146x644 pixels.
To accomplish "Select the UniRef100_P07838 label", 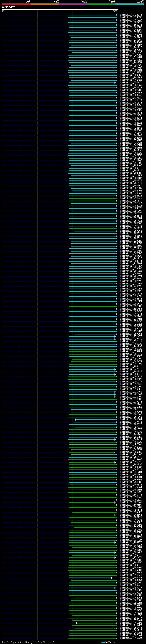I will click(x=131, y=485).
